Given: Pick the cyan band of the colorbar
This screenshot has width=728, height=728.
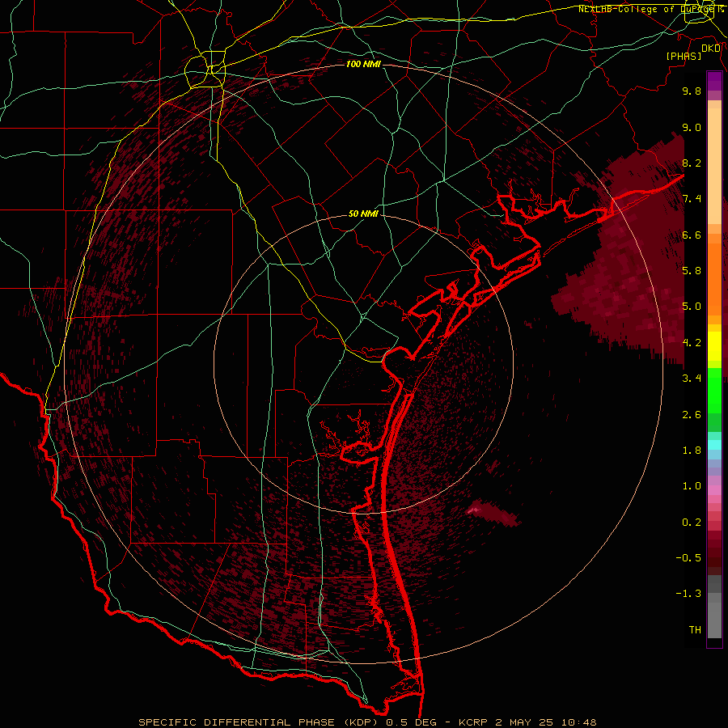Looking at the screenshot, I should (714, 445).
